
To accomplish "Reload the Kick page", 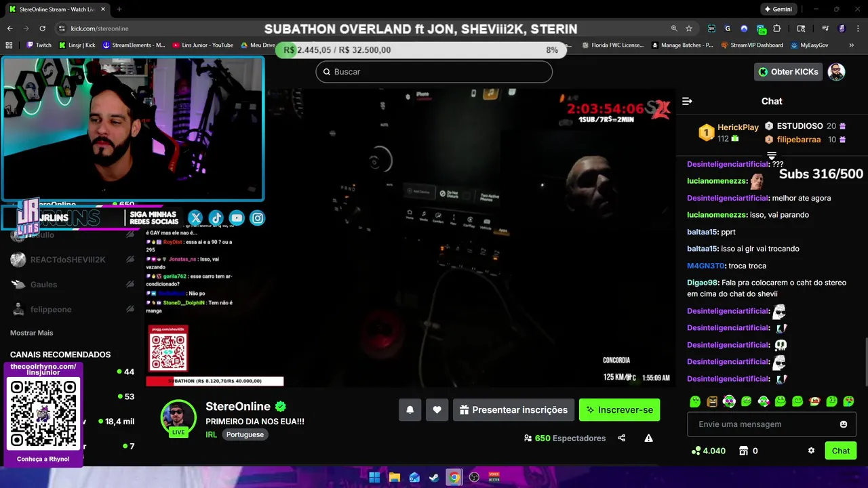I will [42, 28].
